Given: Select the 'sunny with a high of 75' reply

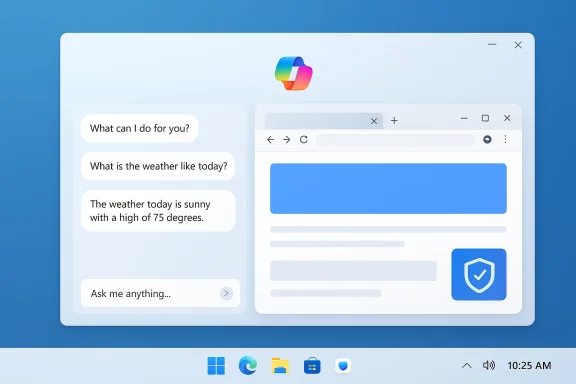Looking at the screenshot, I should [158, 211].
